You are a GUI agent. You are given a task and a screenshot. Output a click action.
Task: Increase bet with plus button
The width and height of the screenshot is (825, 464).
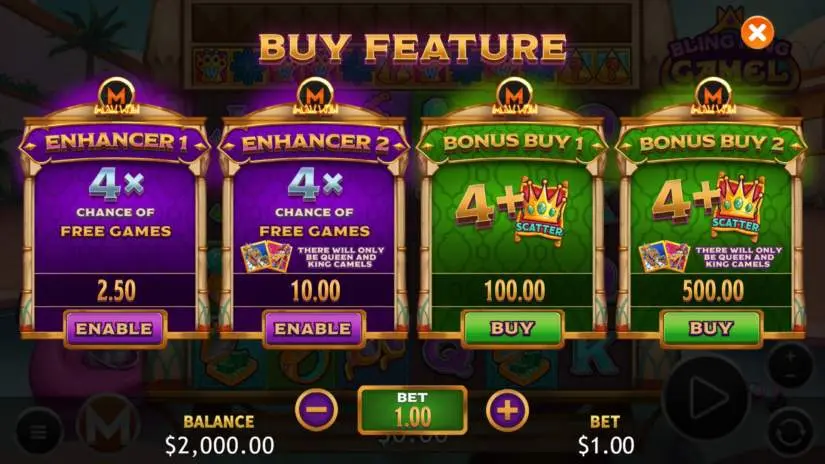click(x=507, y=410)
